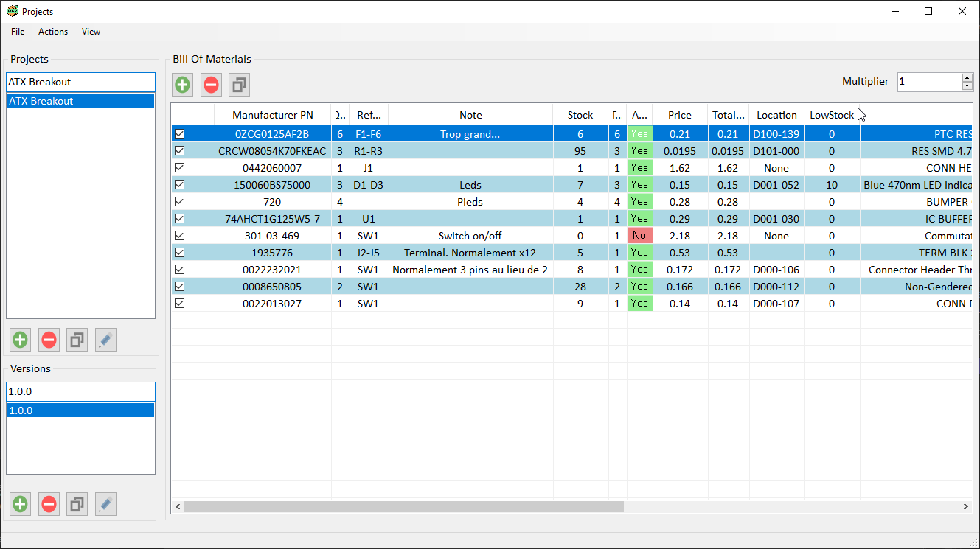Toggle checkbox for part 0022013027
Image resolution: width=980 pixels, height=549 pixels.
[x=179, y=304]
